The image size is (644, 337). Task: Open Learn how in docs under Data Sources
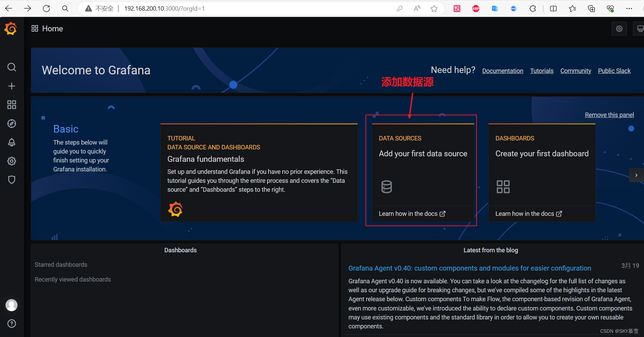coord(412,214)
